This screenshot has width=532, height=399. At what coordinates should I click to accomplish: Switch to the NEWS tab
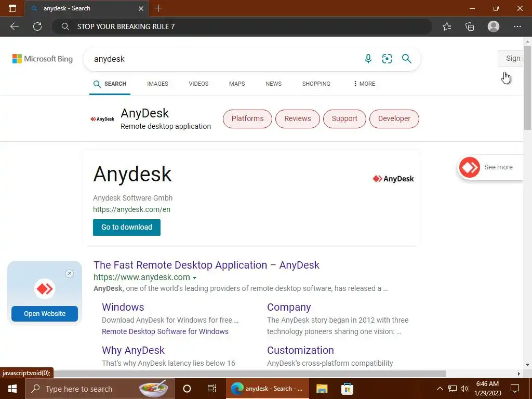273,84
